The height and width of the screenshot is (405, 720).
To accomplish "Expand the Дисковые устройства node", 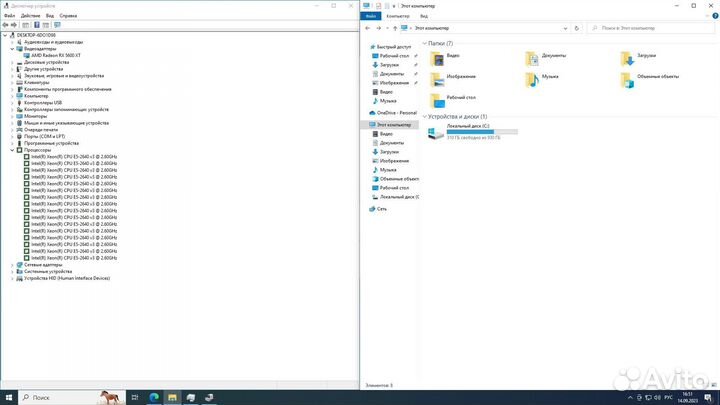I will tap(12, 62).
